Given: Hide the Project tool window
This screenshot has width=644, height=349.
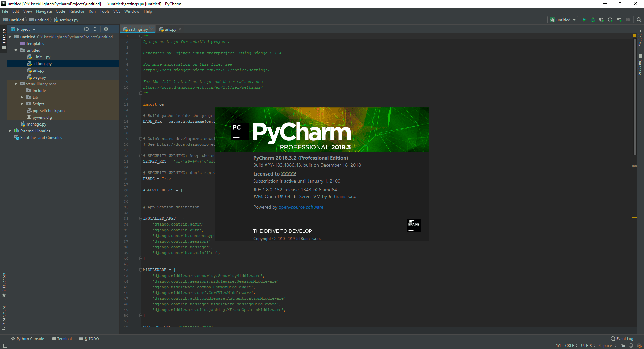Looking at the screenshot, I should (x=114, y=29).
